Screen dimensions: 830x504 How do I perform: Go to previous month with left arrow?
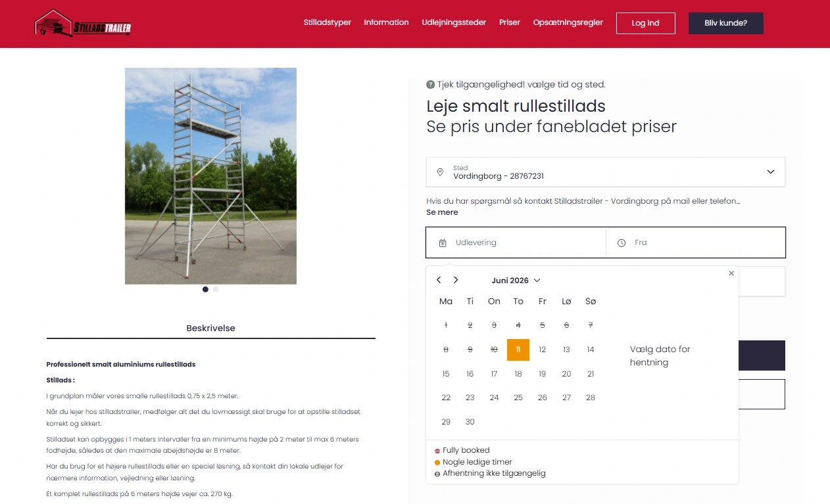click(439, 280)
